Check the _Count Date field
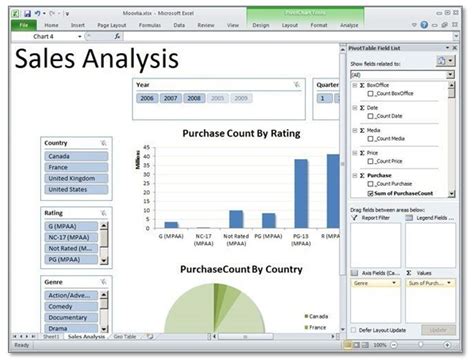 click(x=370, y=116)
